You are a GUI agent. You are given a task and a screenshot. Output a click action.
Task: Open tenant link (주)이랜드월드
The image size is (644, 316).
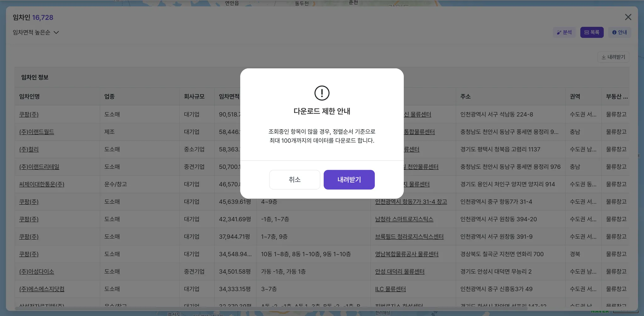36,132
